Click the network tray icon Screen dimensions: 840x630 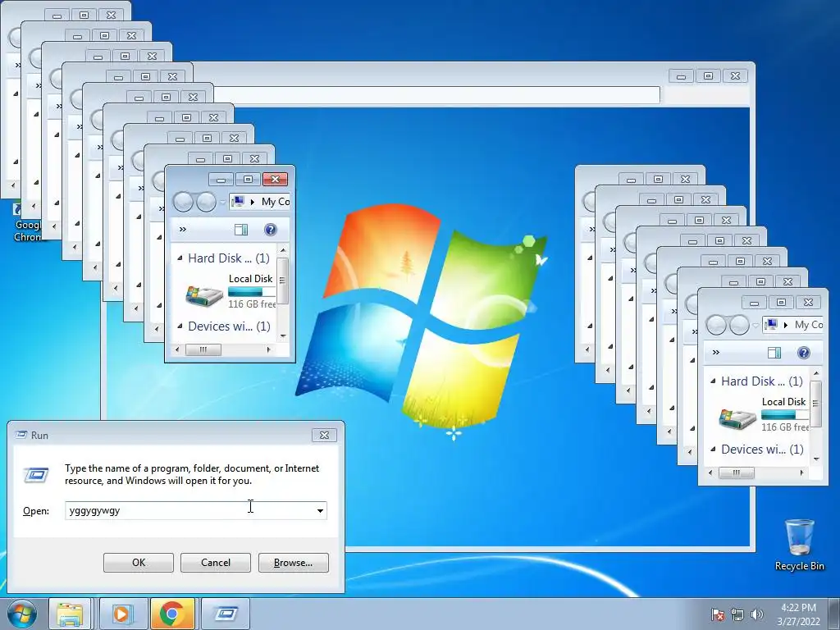tap(737, 614)
